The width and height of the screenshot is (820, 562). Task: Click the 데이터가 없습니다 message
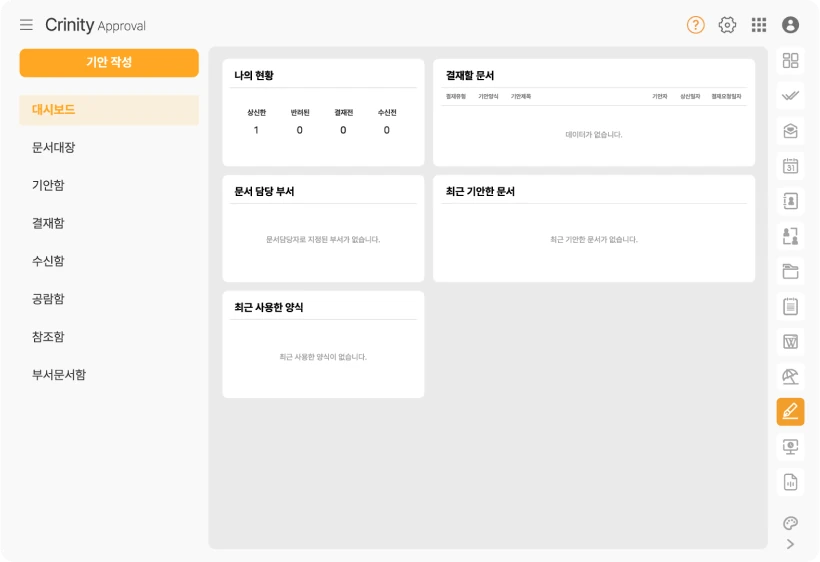tap(594, 134)
